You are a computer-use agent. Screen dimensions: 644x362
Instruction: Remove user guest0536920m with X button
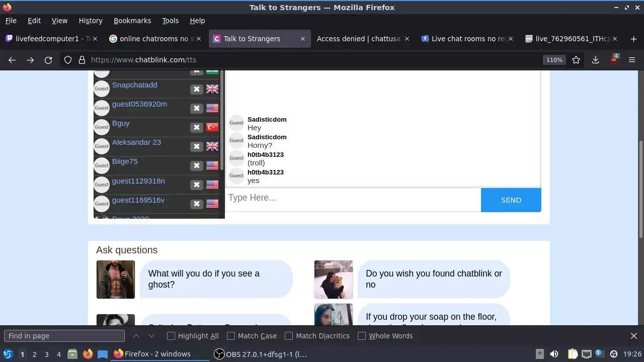click(197, 108)
